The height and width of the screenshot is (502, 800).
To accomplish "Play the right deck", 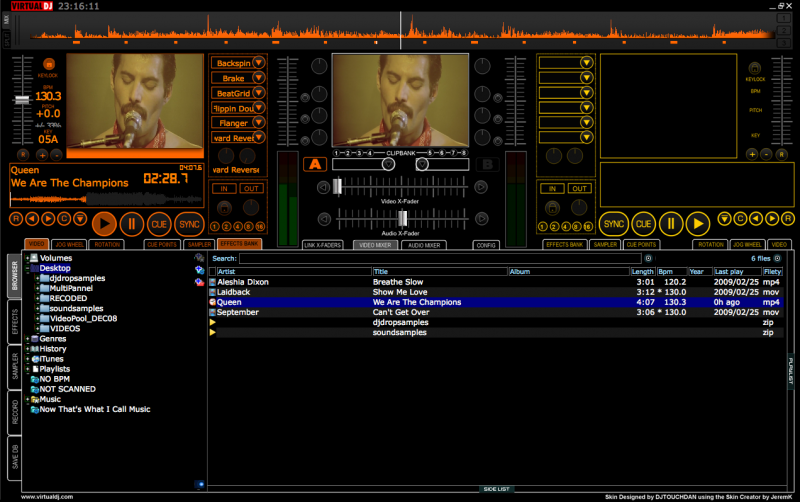I will pyautogui.click(x=697, y=223).
